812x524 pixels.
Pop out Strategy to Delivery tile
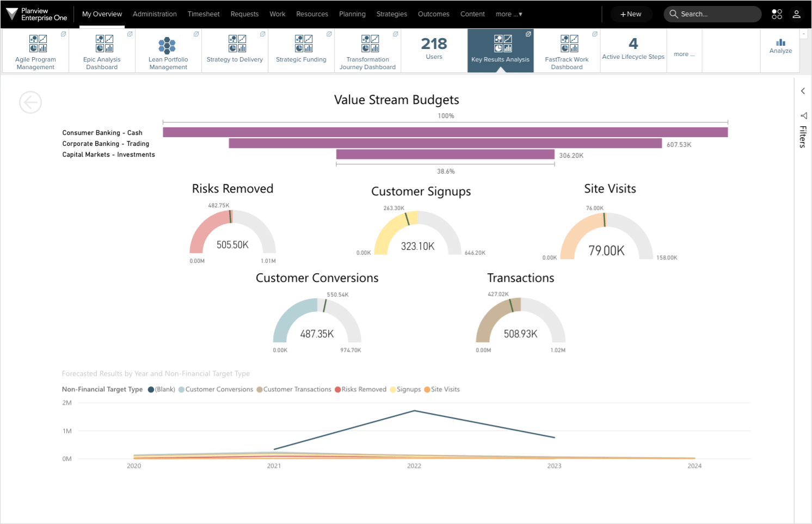[x=262, y=34]
